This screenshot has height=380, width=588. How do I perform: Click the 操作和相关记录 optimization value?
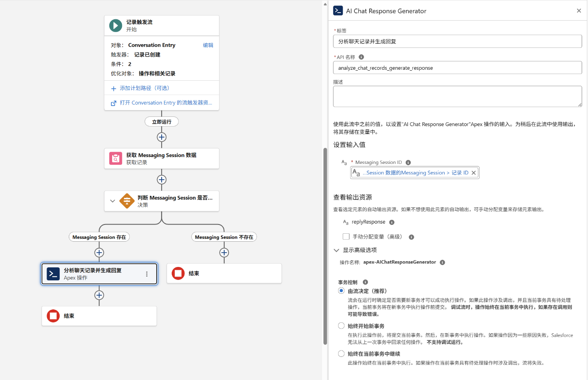157,74
